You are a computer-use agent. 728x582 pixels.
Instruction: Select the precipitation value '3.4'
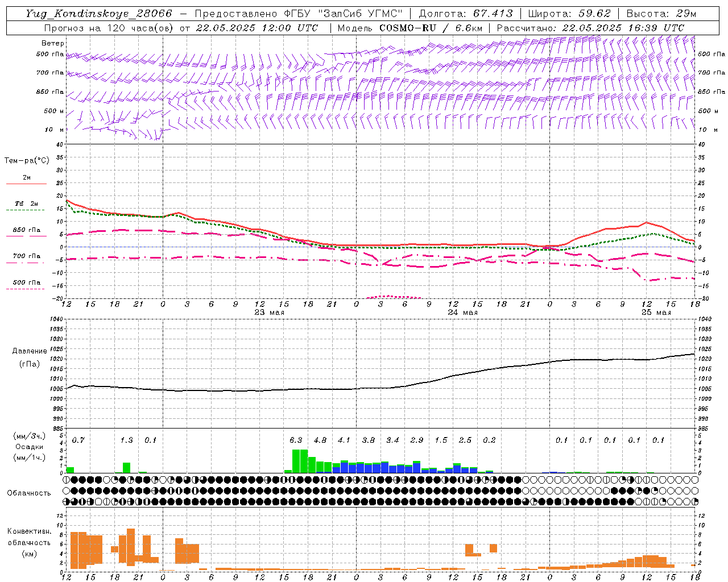tap(392, 440)
